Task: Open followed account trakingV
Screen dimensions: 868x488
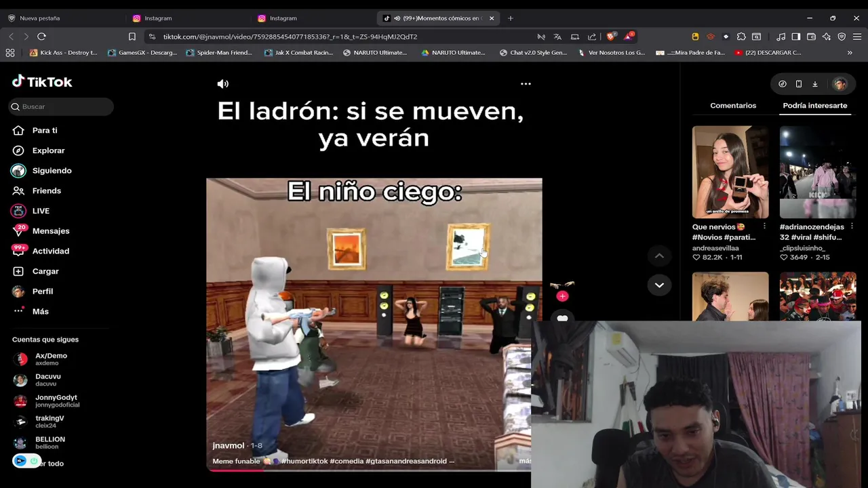Action: click(40, 422)
